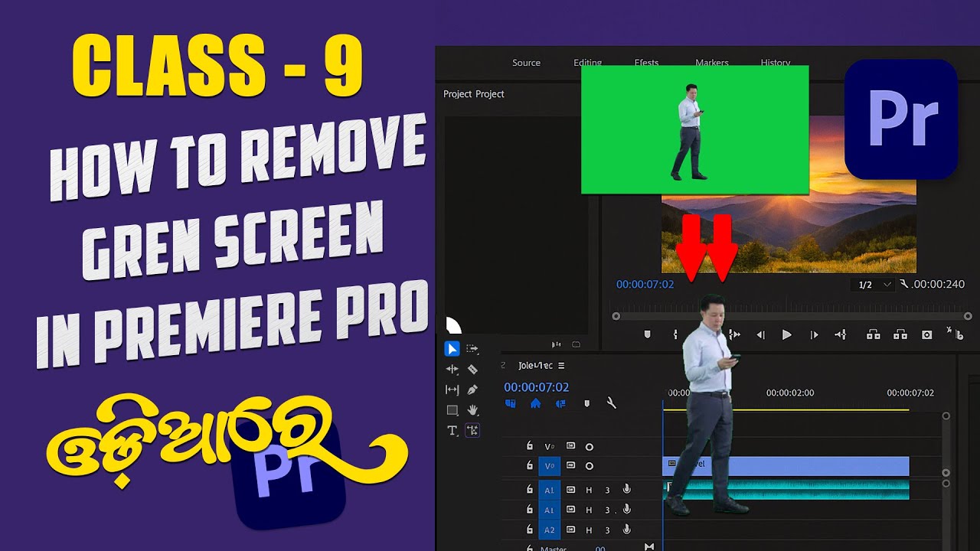Step back one frame

coord(760,334)
